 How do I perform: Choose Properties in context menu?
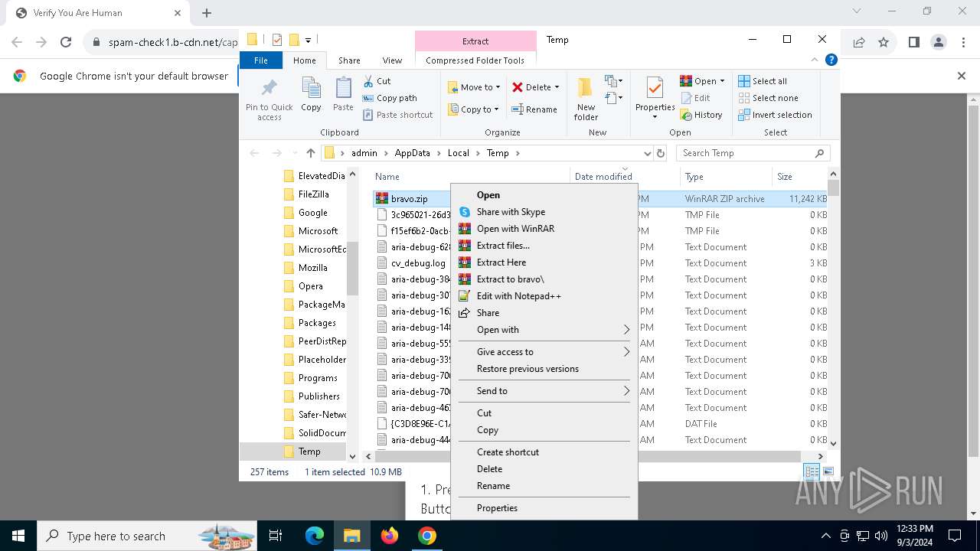(x=544, y=508)
